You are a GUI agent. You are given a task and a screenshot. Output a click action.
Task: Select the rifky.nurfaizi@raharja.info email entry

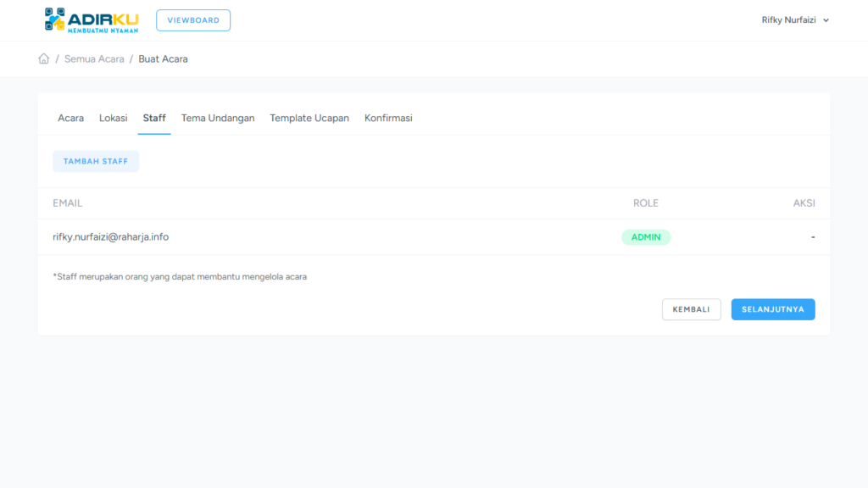tap(111, 237)
